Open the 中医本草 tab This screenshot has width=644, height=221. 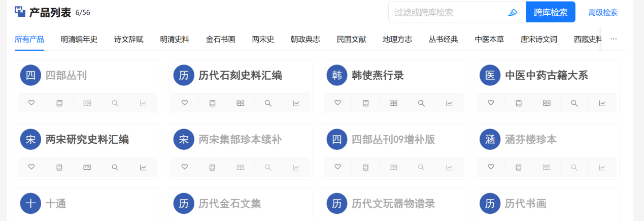[489, 39]
